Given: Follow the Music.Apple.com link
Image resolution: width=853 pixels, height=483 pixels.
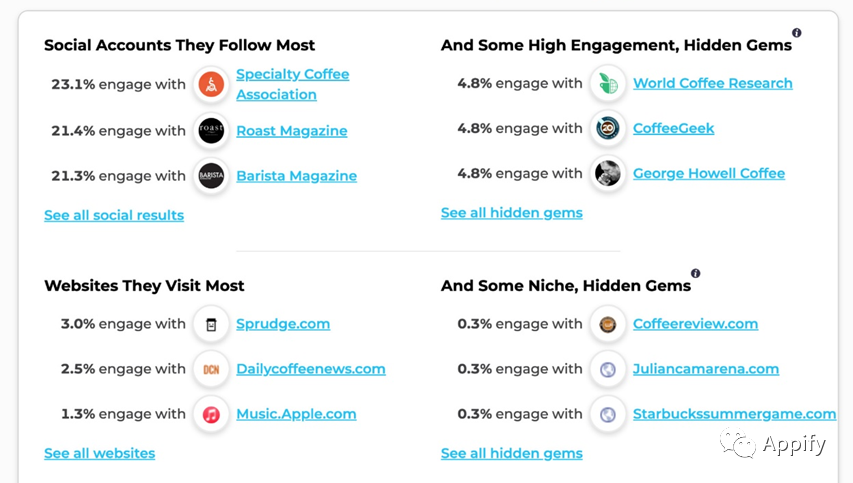Looking at the screenshot, I should click(296, 414).
